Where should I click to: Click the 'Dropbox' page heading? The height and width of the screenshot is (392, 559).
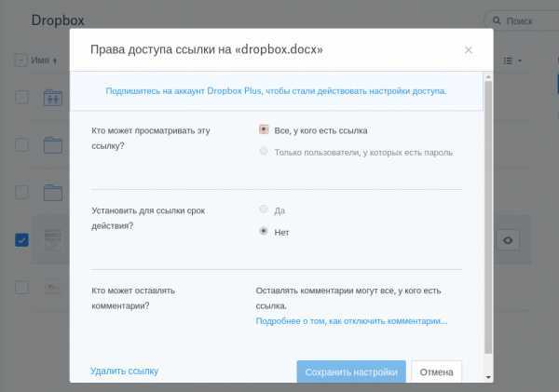[58, 20]
